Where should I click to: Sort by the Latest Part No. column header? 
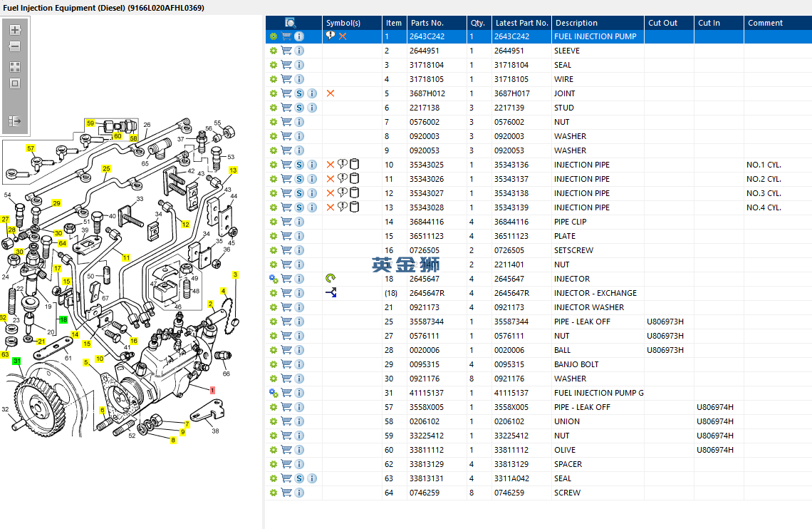[521, 23]
